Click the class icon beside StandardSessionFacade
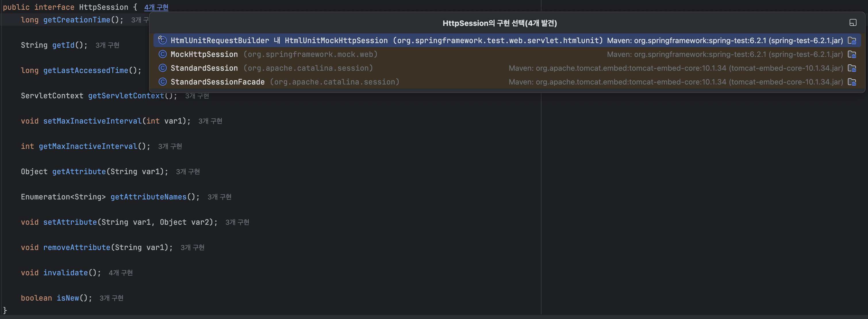This screenshot has width=868, height=319. click(x=162, y=82)
